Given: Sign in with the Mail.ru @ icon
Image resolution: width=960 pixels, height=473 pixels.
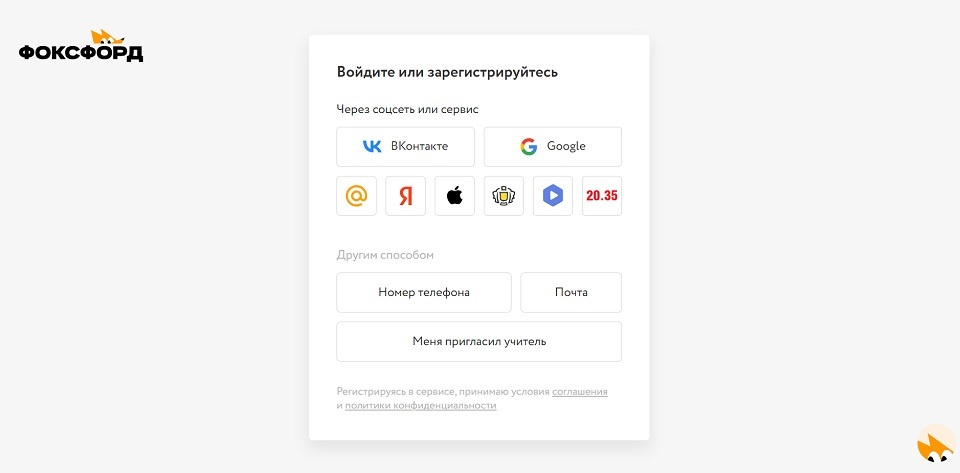Looking at the screenshot, I should pos(356,196).
